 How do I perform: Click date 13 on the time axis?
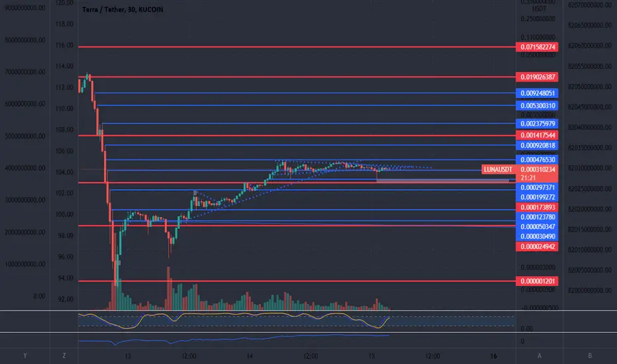(x=128, y=356)
